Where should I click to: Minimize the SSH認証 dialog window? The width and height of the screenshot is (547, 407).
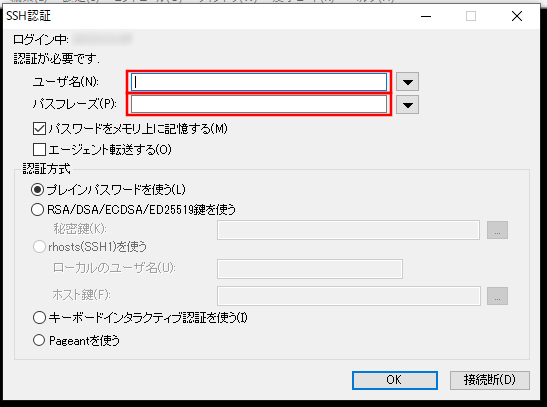coord(426,16)
